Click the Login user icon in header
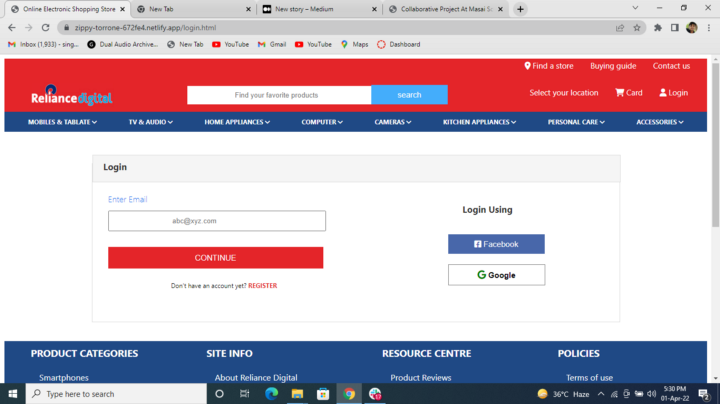The height and width of the screenshot is (404, 720). coord(663,93)
